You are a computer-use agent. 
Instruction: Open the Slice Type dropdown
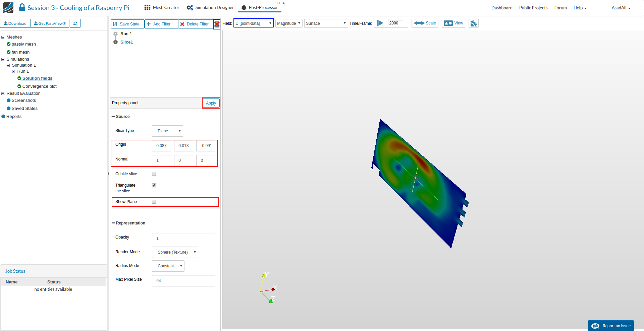click(x=167, y=131)
